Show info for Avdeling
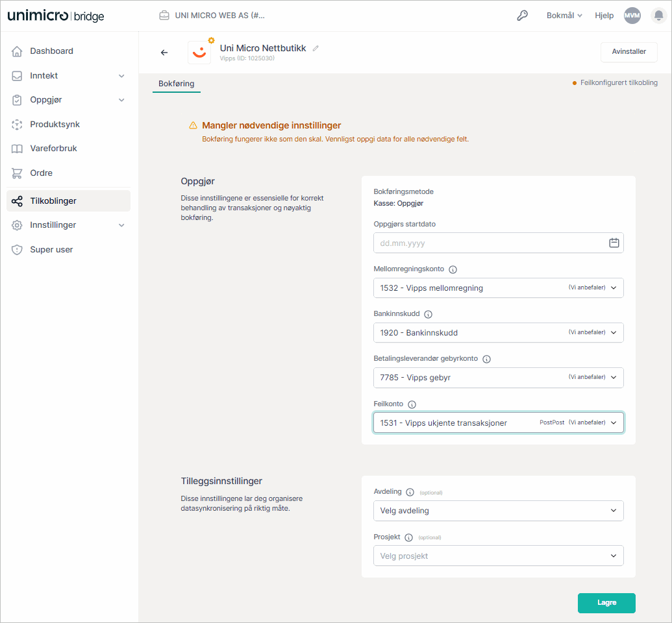 pos(410,492)
